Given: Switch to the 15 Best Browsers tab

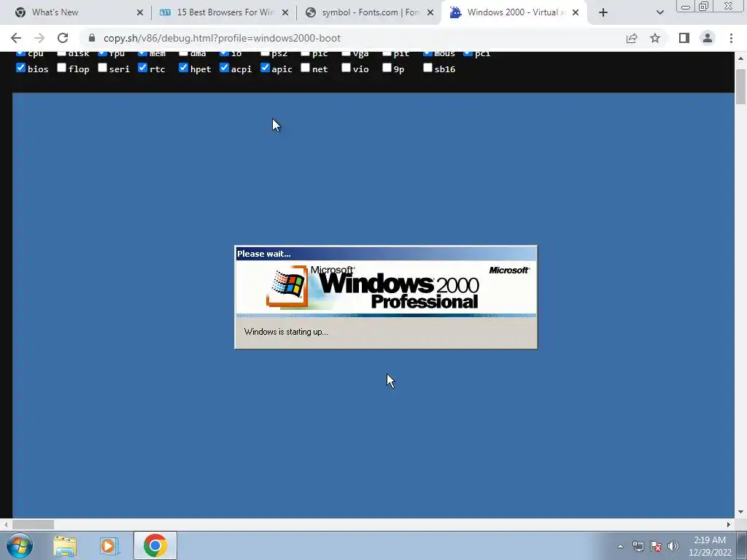Looking at the screenshot, I should pyautogui.click(x=225, y=12).
